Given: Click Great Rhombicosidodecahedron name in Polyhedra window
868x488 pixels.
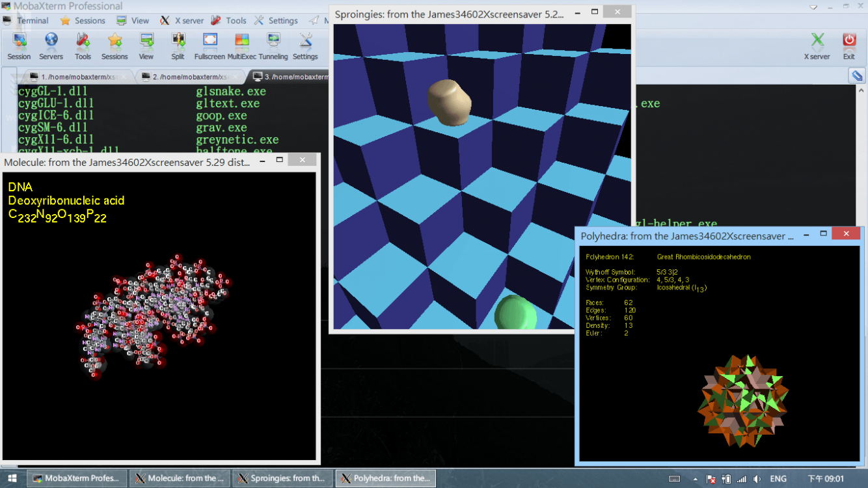Looking at the screenshot, I should [x=703, y=257].
